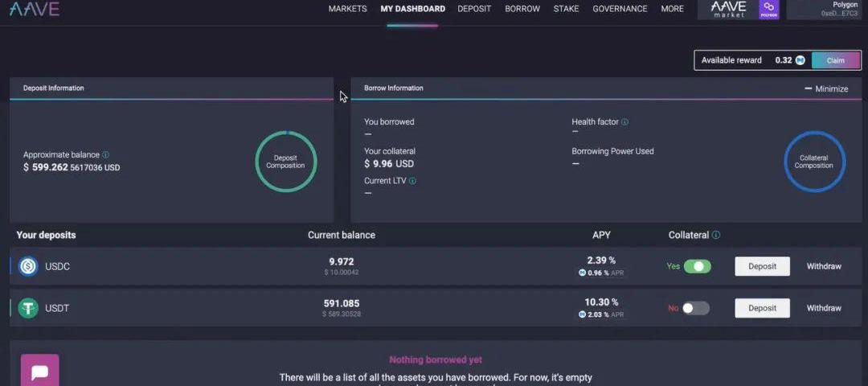The image size is (868, 386).
Task: Click the AAVE logo in header
Action: click(35, 9)
